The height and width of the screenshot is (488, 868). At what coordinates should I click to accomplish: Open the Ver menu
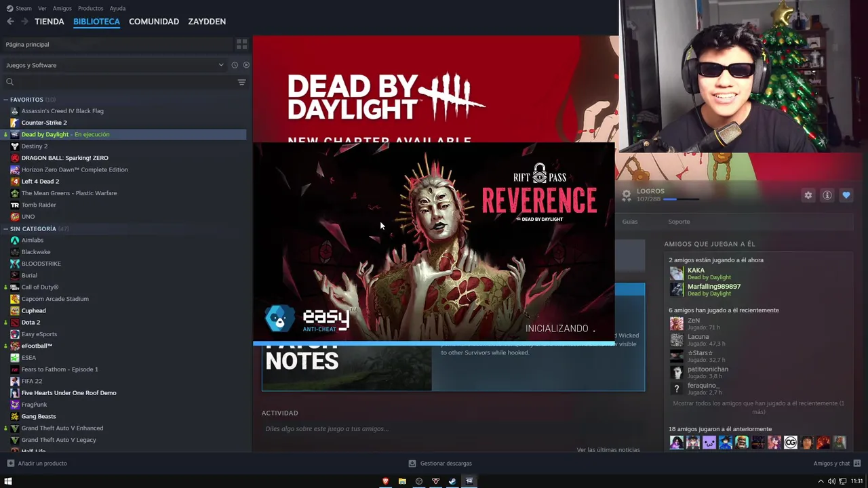tap(42, 8)
